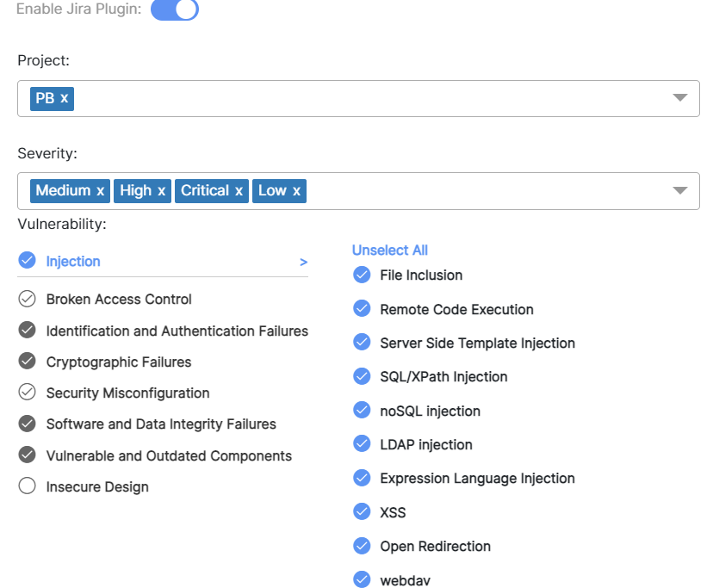This screenshot has height=588, width=713.
Task: Click the circle icon beside Insecure Design
Action: click(x=26, y=486)
